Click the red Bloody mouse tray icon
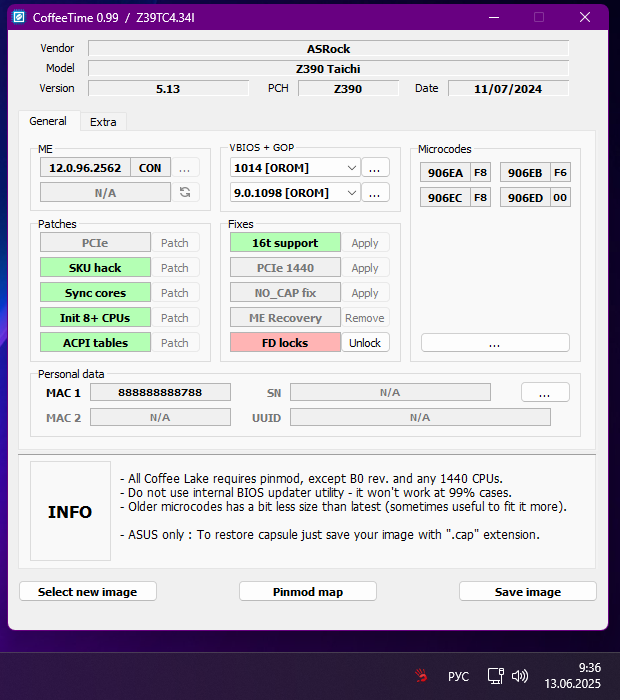Screen dimensions: 620x700 coord(420,676)
